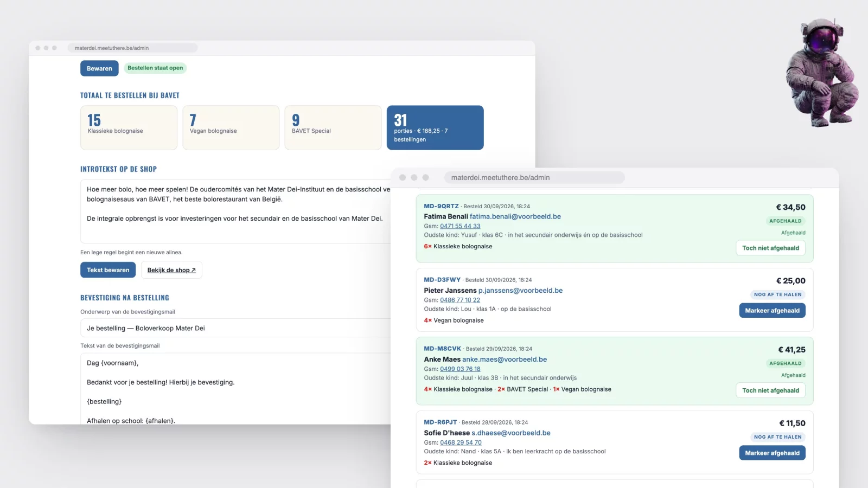
Task: Click 'Markeer afgehaald' for Sofie D'haese
Action: tap(772, 453)
